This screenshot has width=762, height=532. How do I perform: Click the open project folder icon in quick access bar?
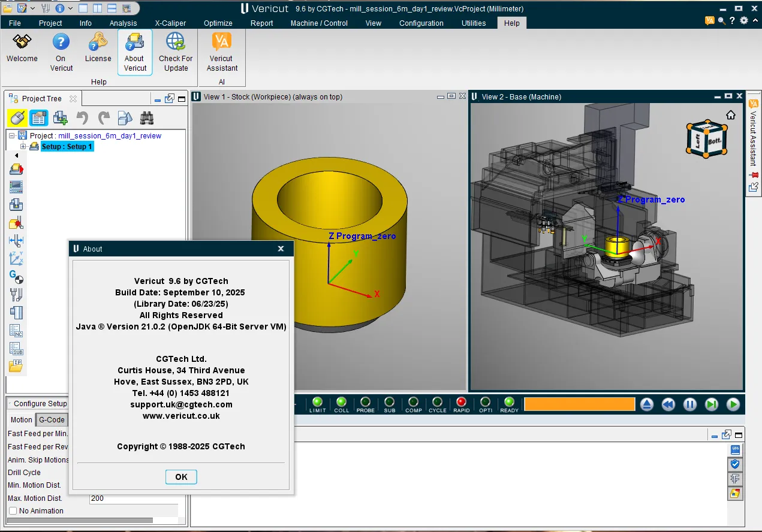pyautogui.click(x=7, y=8)
